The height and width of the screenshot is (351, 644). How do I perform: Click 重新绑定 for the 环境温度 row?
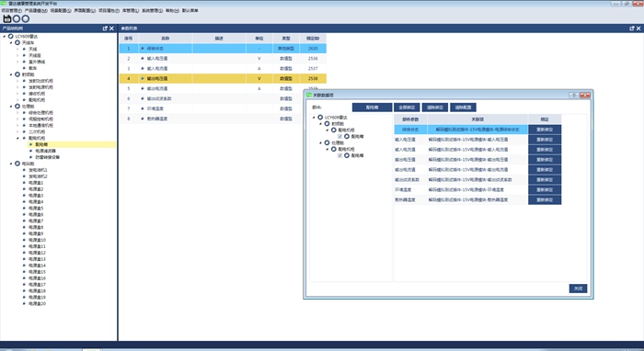tap(545, 190)
